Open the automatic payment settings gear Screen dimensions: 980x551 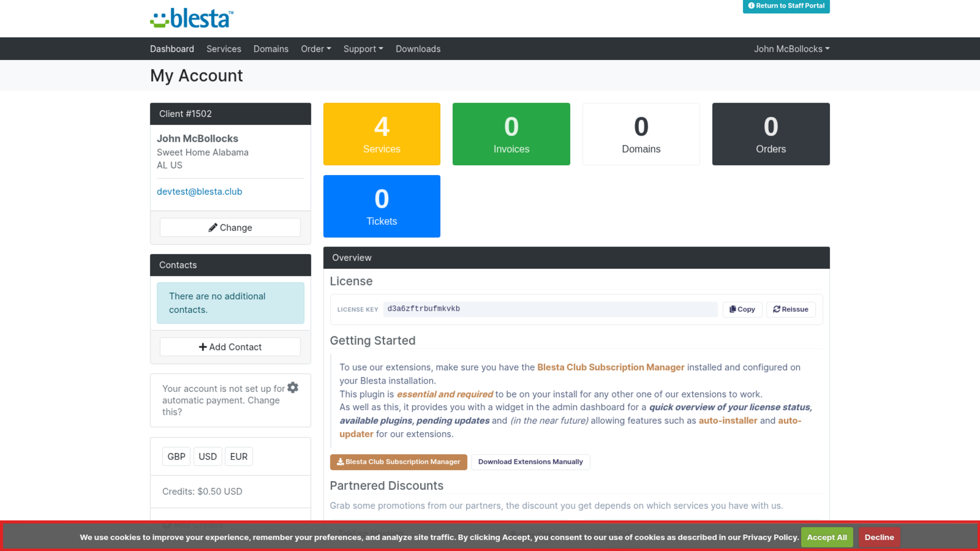tap(293, 388)
